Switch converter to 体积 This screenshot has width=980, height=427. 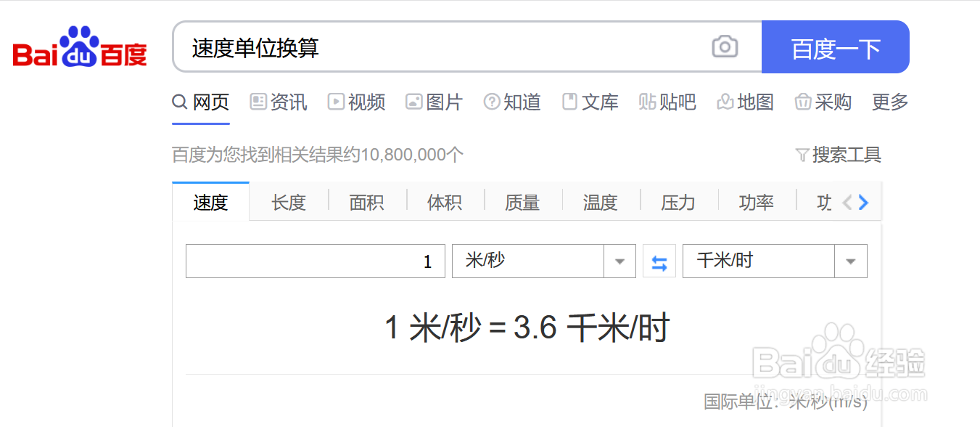coord(445,203)
